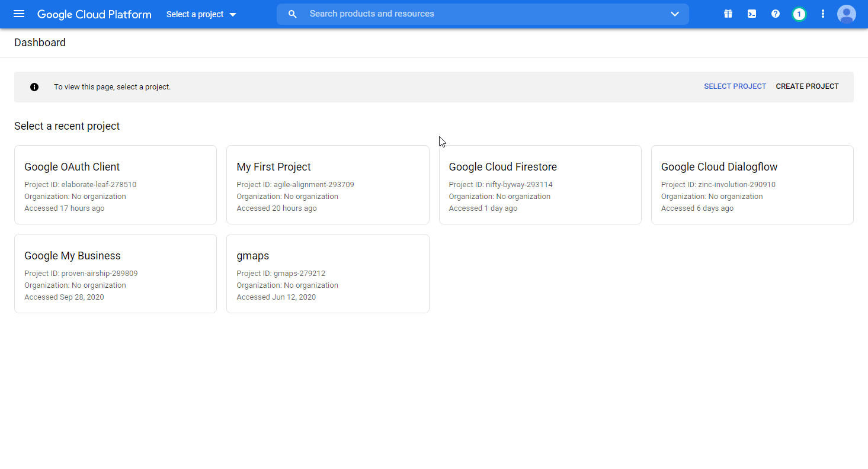The image size is (868, 469).
Task: Open your account avatar
Action: [x=846, y=14]
